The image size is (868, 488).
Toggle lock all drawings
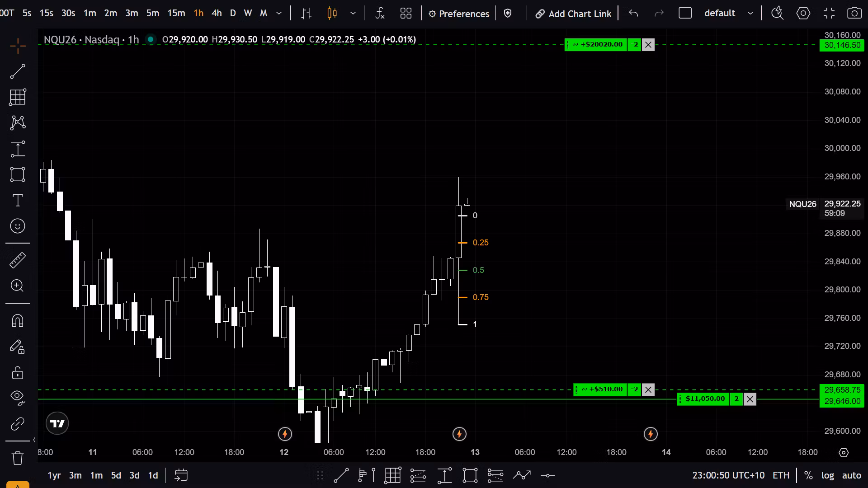tap(18, 372)
